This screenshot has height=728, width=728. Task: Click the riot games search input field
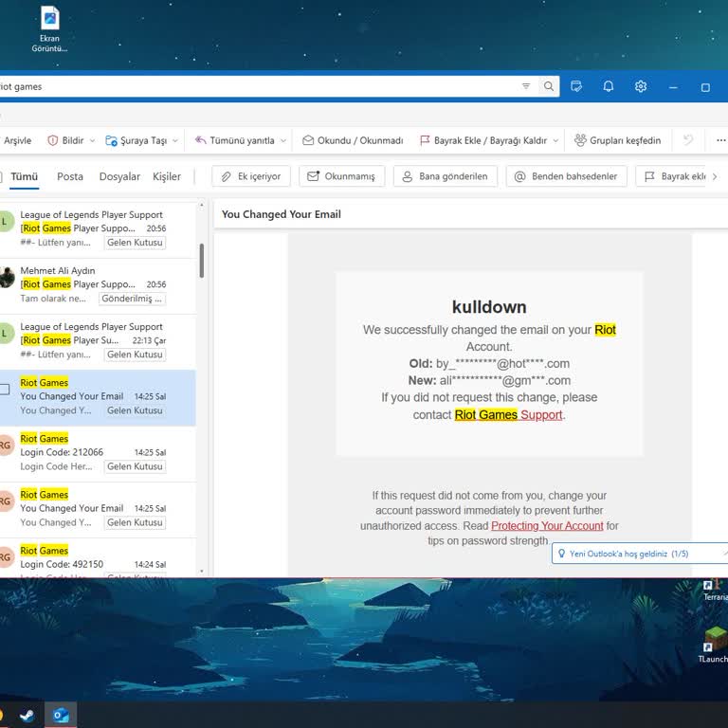260,86
